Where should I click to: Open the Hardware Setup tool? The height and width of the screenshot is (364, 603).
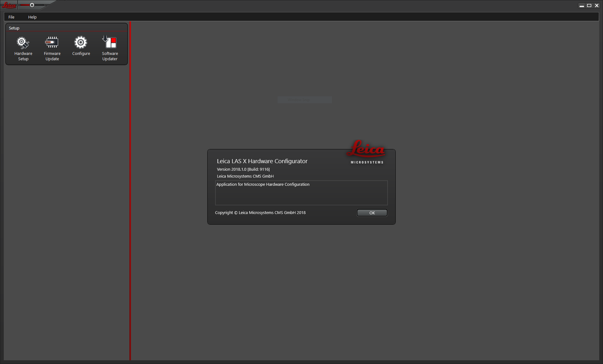point(23,48)
